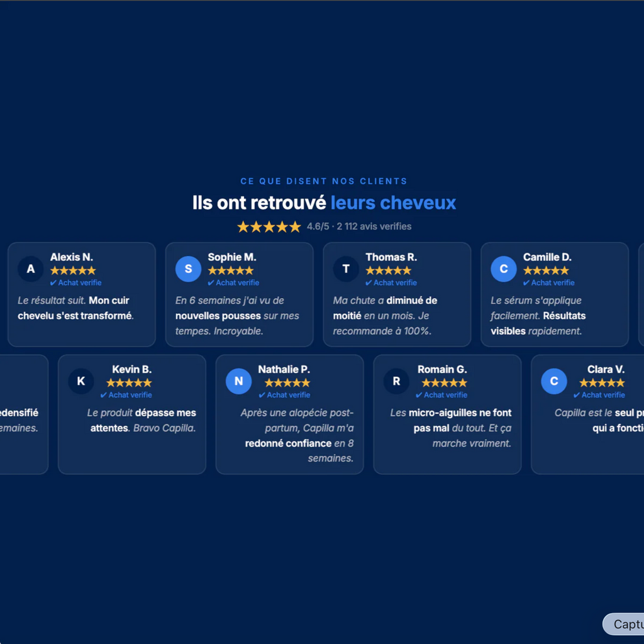The height and width of the screenshot is (644, 644).
Task: Click "Achat verifie" badge on Nathalie P. card
Action: pyautogui.click(x=285, y=395)
